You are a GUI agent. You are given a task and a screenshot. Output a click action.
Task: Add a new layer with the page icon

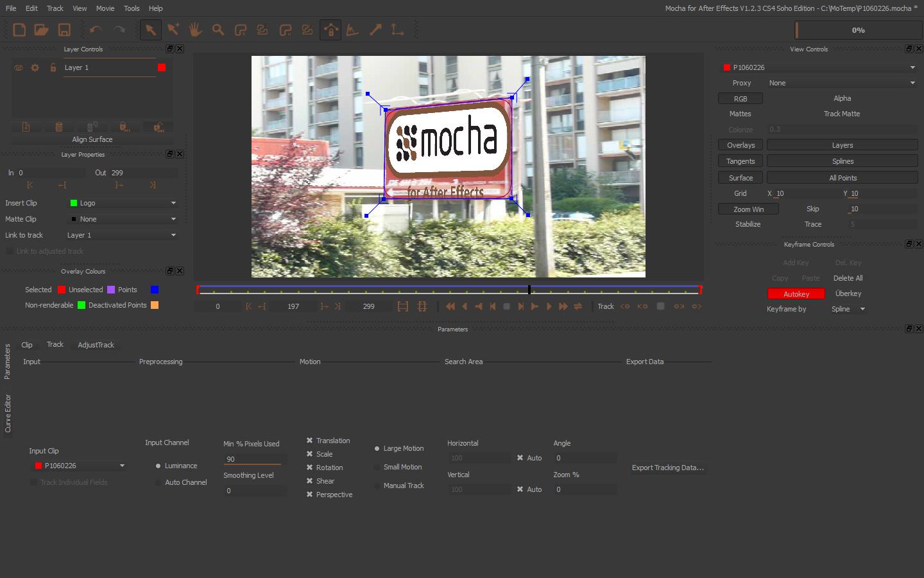tap(26, 127)
